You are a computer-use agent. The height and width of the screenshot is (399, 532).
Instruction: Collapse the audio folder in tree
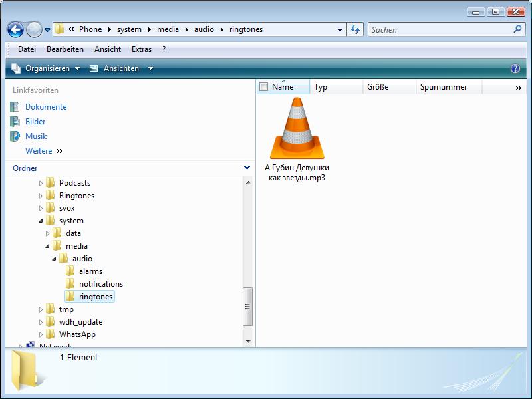pos(55,259)
